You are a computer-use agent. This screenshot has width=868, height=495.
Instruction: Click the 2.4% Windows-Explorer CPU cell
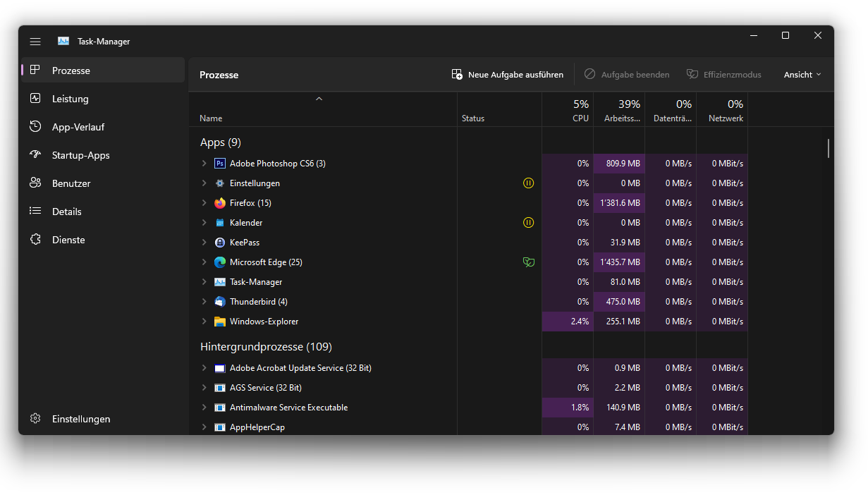point(568,322)
